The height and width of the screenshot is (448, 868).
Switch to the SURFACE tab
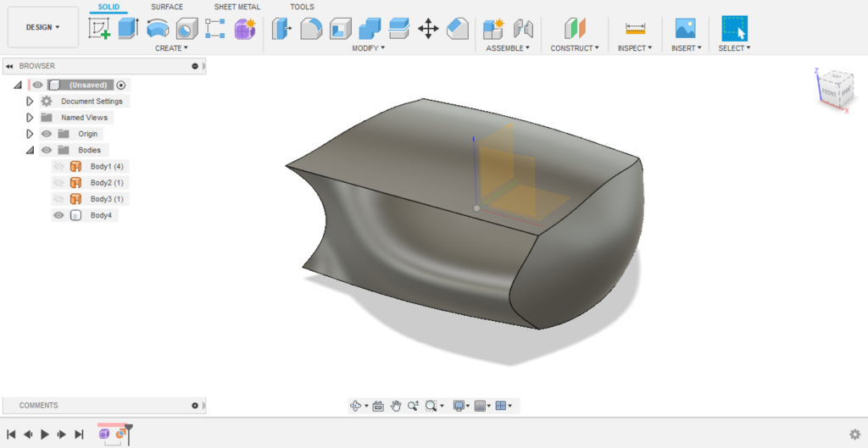167,7
